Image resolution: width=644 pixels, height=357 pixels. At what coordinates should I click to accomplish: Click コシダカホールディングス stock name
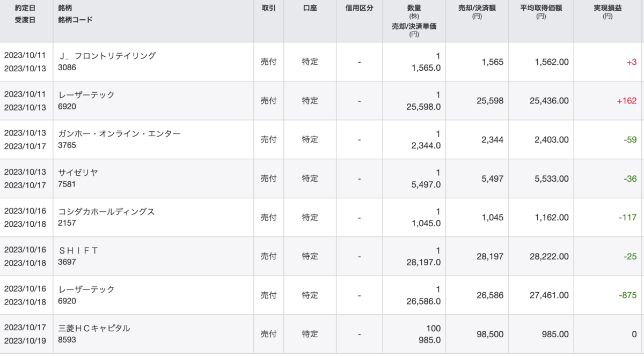tap(106, 212)
